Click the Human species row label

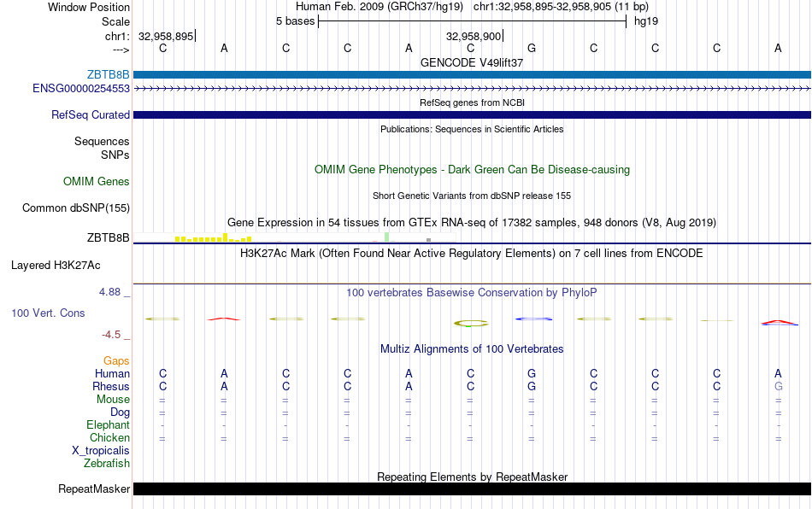pos(112,373)
